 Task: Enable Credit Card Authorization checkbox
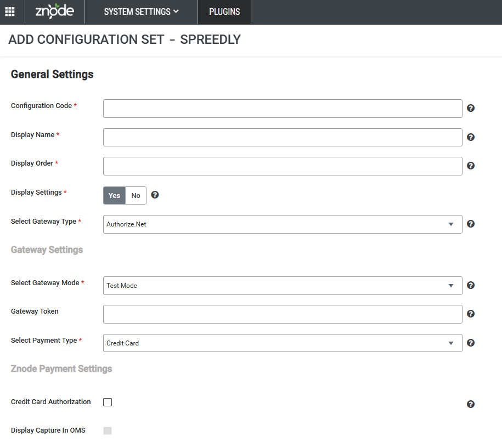click(108, 402)
